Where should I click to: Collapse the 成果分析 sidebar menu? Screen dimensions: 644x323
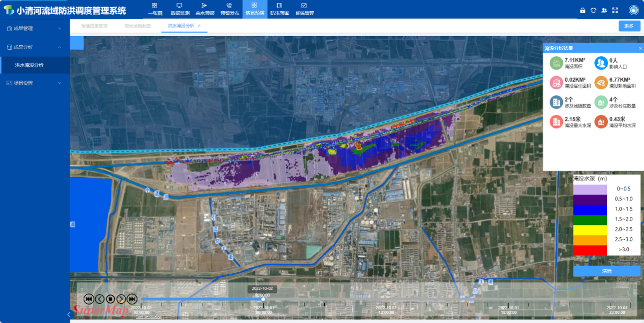[35, 47]
